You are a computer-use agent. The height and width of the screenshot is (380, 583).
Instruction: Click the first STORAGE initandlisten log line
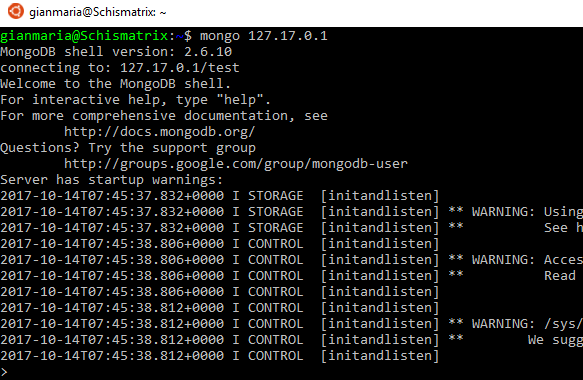(220, 196)
